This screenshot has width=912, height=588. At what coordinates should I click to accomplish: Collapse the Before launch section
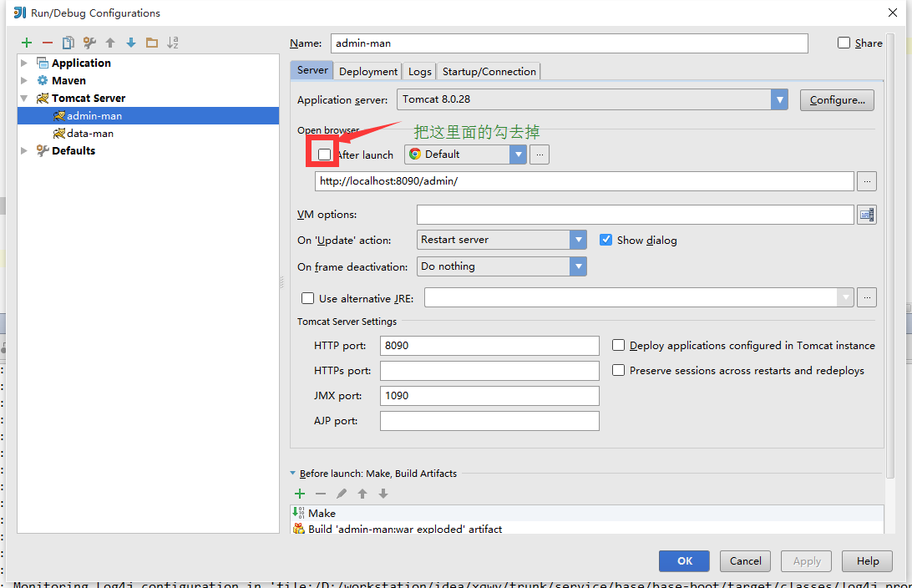[x=293, y=474]
